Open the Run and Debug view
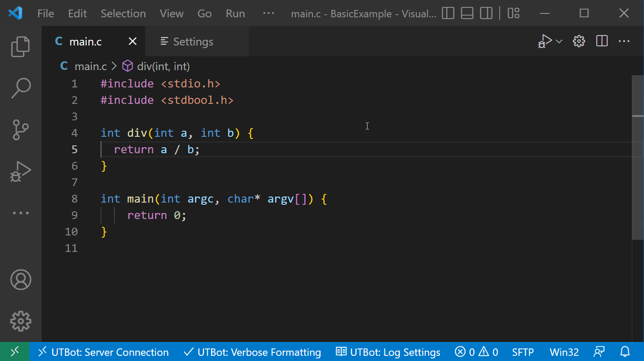Viewport: 644px width, 361px height. [x=20, y=171]
